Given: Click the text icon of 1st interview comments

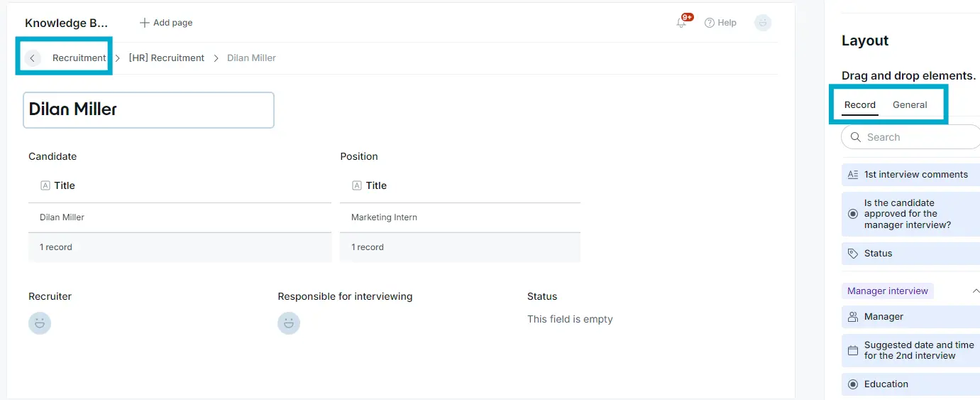Looking at the screenshot, I should tap(853, 175).
